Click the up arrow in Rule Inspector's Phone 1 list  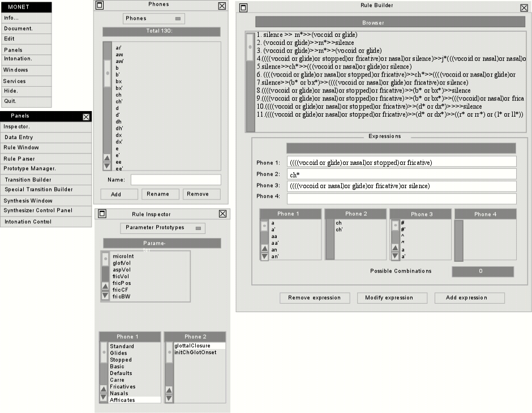104,389
